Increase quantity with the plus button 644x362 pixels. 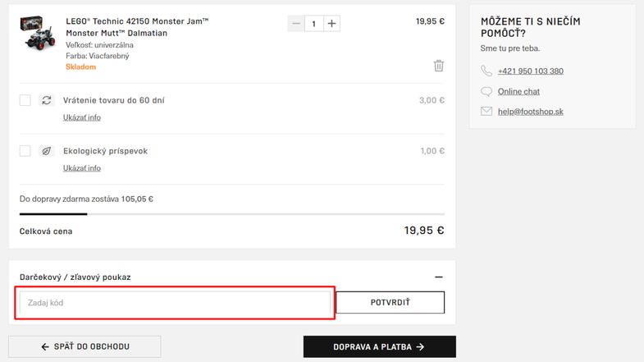332,24
